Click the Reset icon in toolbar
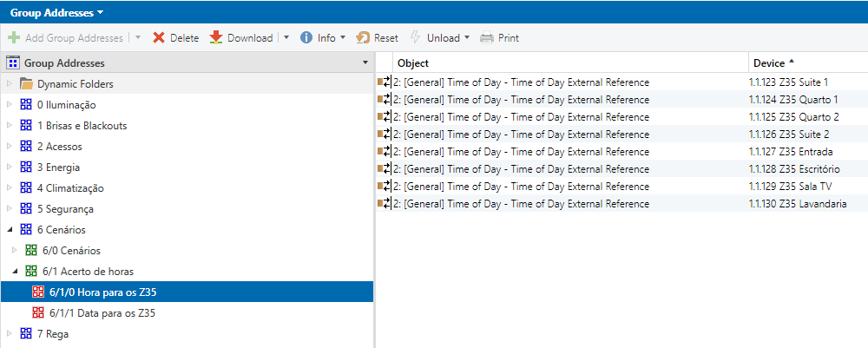This screenshot has height=348, width=868. pos(363,38)
